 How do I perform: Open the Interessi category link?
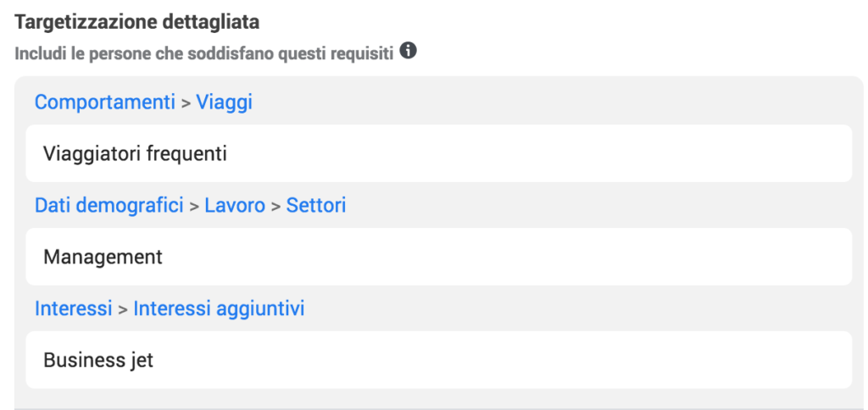(73, 308)
